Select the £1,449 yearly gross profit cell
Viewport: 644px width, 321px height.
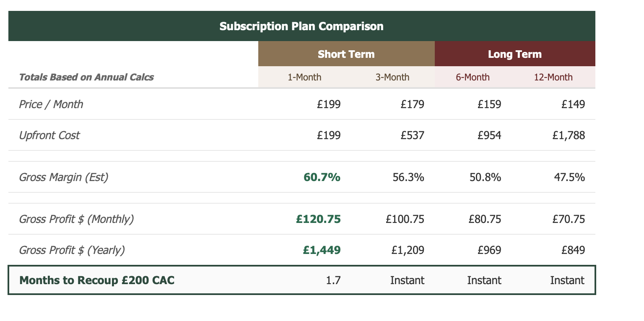[x=322, y=250]
